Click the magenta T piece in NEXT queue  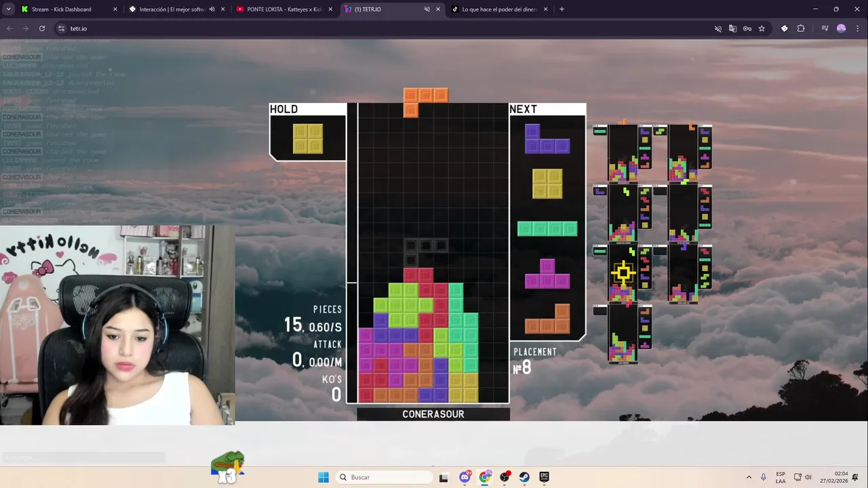(547, 274)
